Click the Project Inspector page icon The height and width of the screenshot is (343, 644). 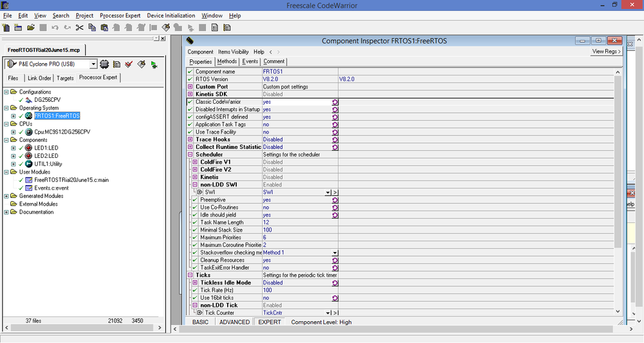click(x=215, y=28)
